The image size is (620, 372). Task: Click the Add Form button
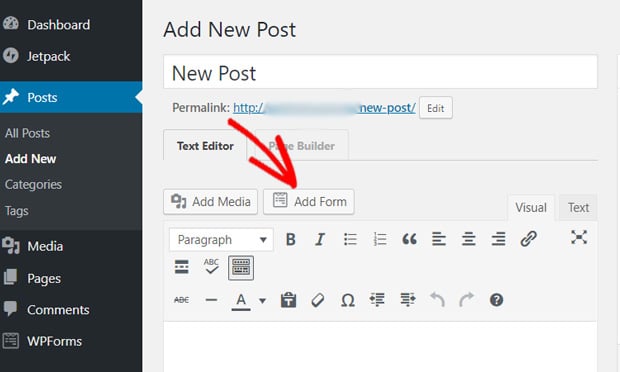(309, 202)
